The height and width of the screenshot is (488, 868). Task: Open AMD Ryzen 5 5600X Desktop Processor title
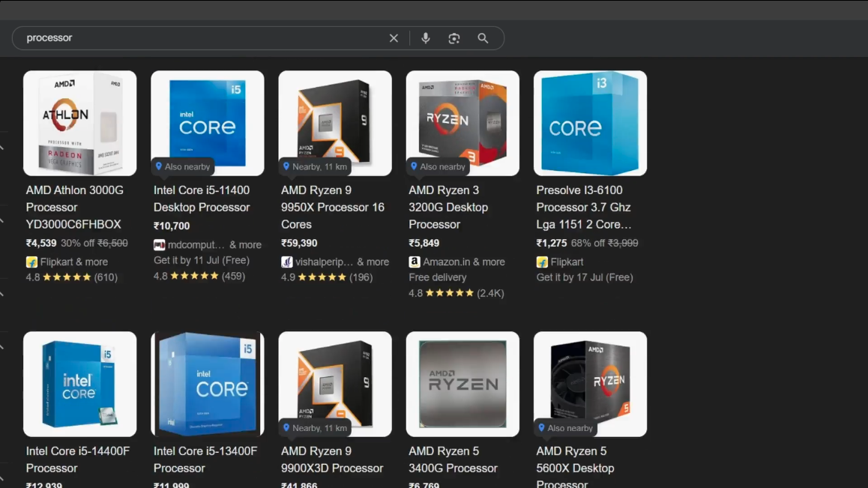click(x=575, y=468)
